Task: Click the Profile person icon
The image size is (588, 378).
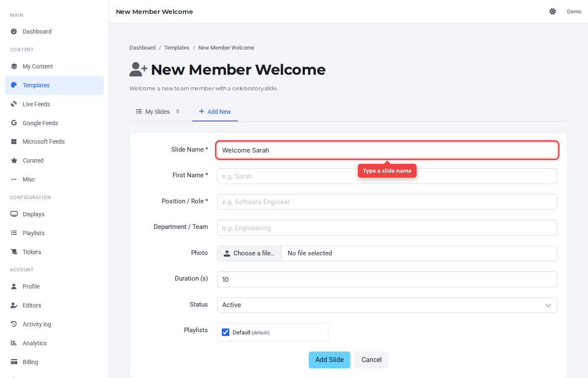Action: tap(14, 286)
